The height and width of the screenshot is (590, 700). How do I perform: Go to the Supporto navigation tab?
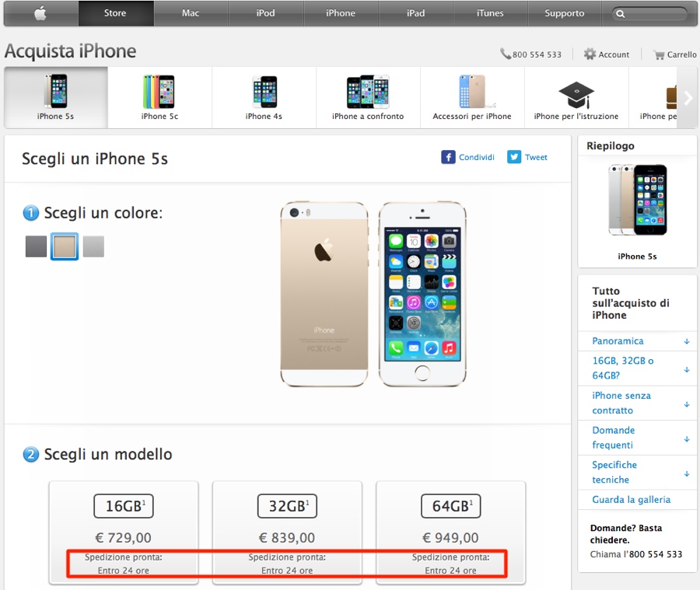pos(565,13)
